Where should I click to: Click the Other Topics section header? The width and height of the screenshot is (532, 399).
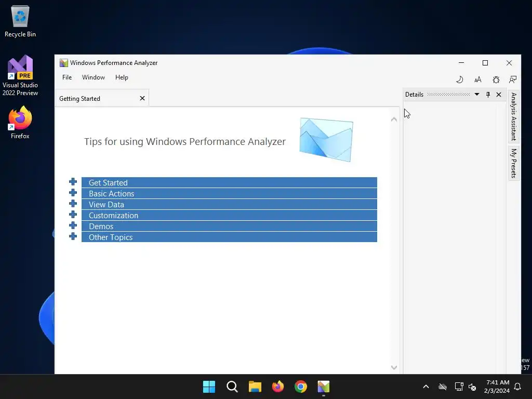click(229, 237)
